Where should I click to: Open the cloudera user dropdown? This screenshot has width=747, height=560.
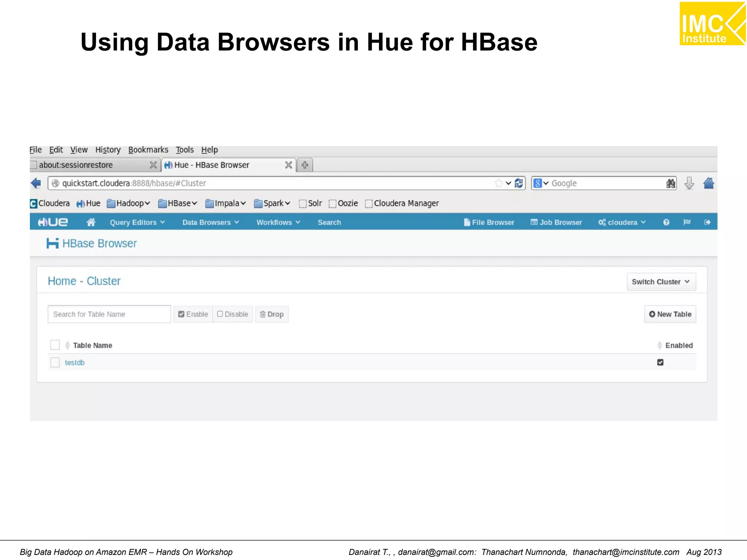(622, 222)
